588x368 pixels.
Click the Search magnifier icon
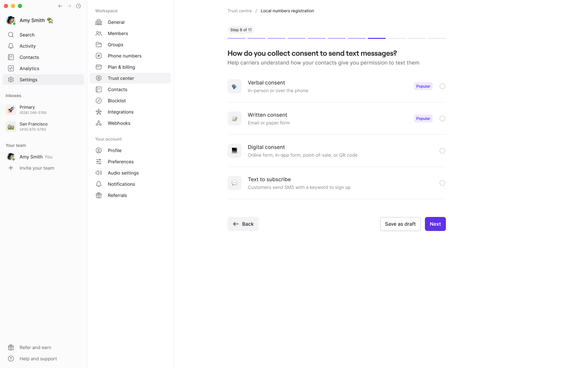click(x=11, y=35)
